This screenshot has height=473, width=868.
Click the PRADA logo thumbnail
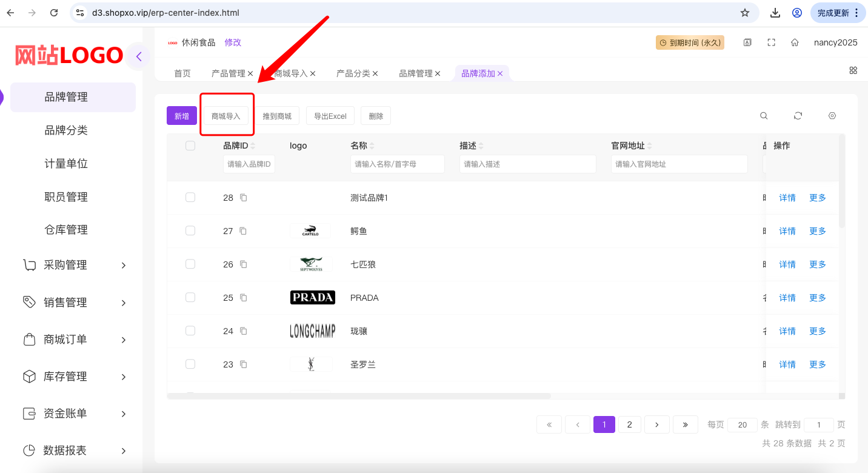(x=312, y=297)
